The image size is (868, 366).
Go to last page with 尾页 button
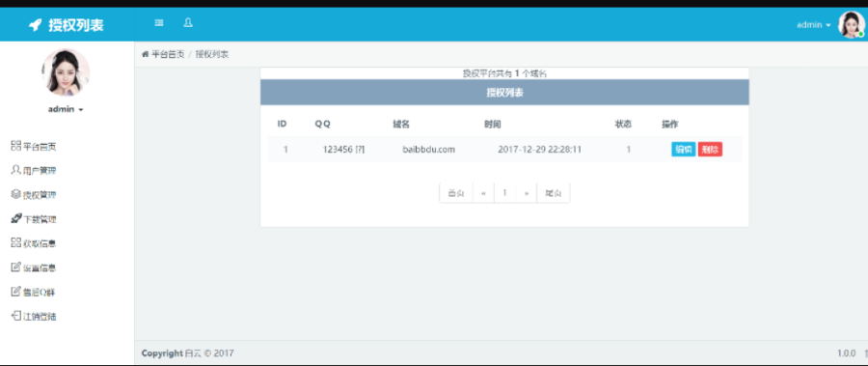(x=554, y=193)
